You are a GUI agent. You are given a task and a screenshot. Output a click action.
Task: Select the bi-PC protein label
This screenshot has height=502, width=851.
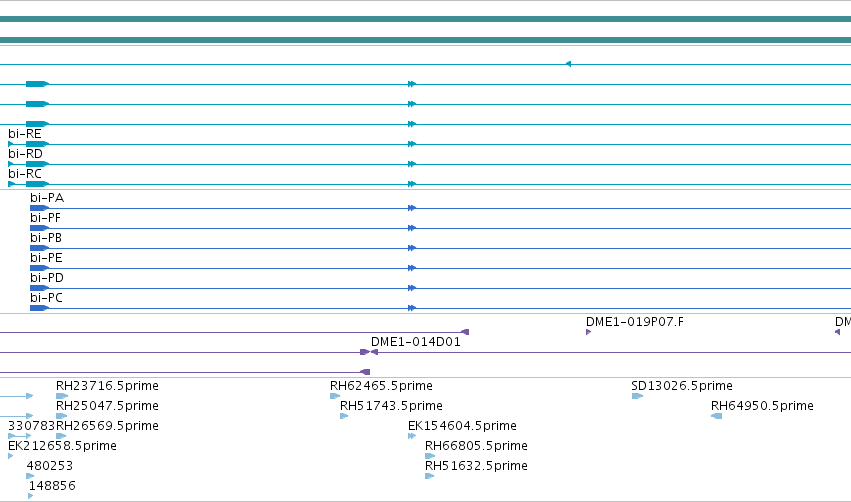point(46,298)
